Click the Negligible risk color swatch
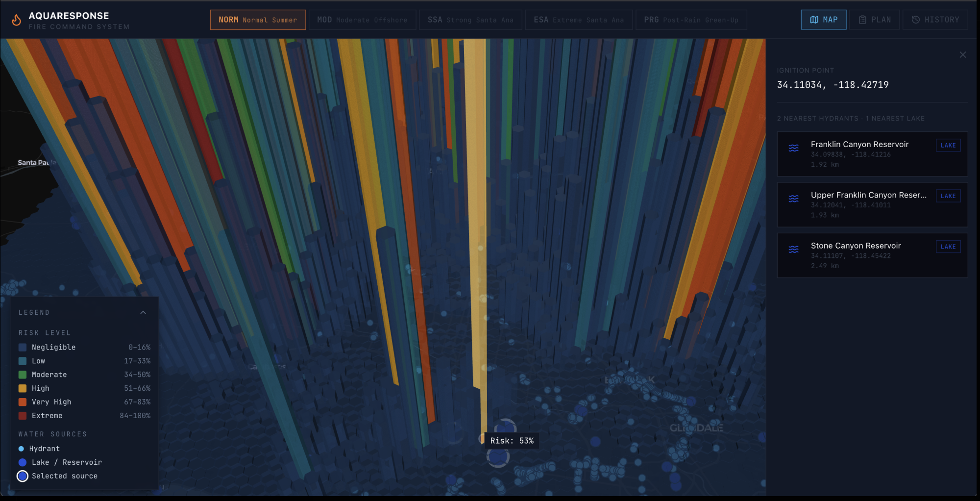The width and height of the screenshot is (980, 501). pyautogui.click(x=23, y=348)
